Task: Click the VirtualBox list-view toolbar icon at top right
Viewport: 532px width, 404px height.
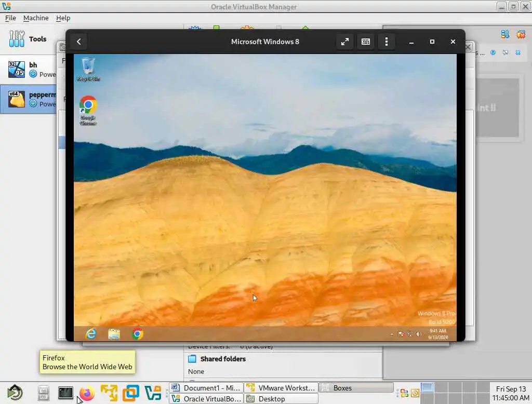Action: tap(505, 34)
